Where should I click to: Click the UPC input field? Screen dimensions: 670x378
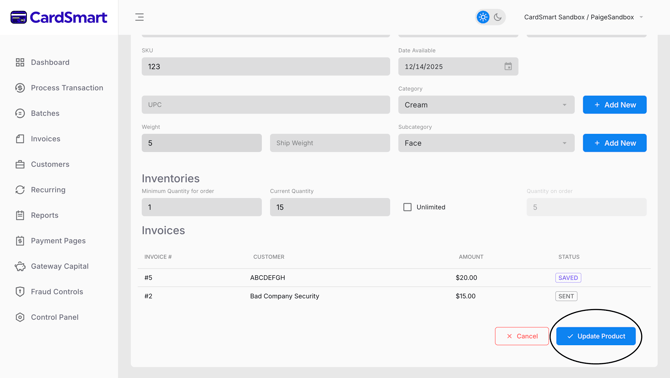coord(266,105)
